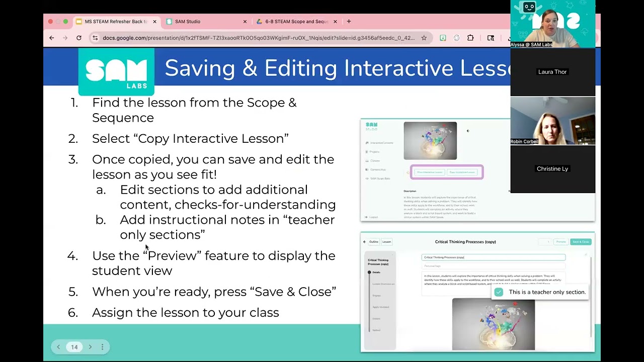Click the Christine Ly participant tile

click(x=553, y=169)
